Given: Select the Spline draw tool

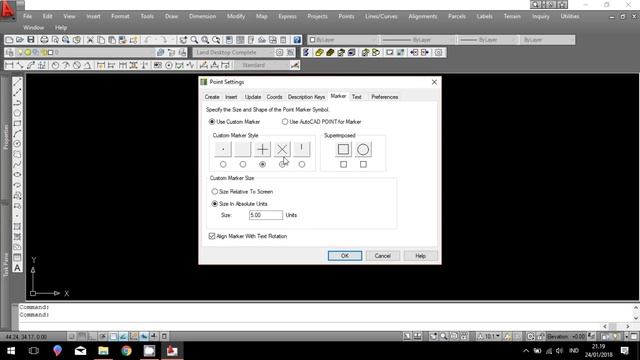Looking at the screenshot, I should 17,164.
